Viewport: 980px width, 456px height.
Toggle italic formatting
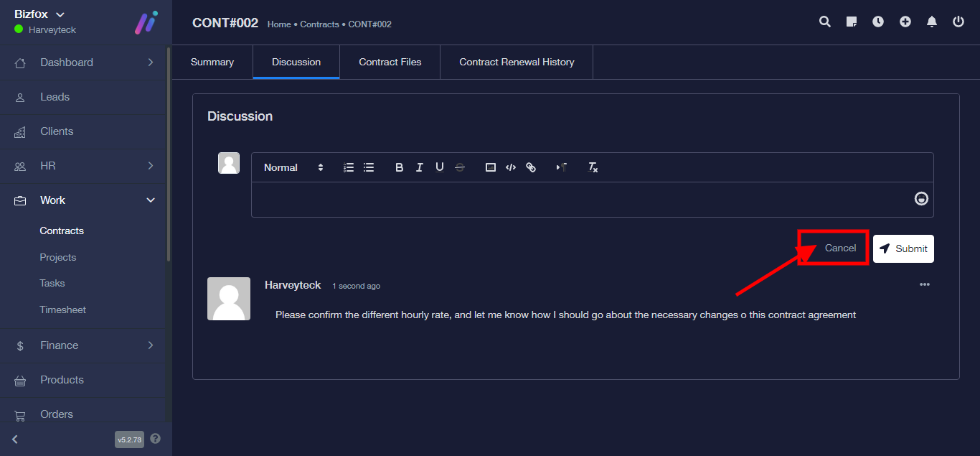(420, 167)
